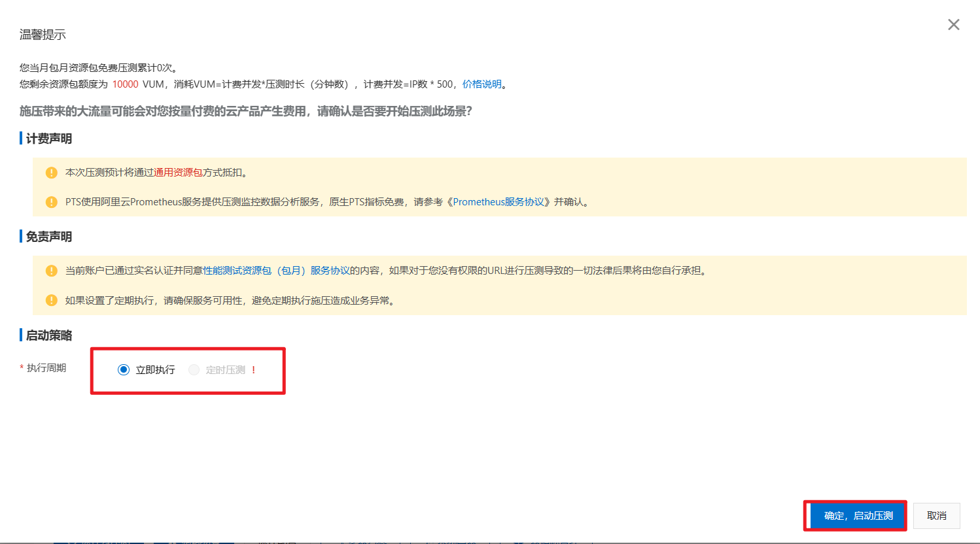
Task: Click warning icon beside 本次压测预计 notice
Action: pos(52,173)
